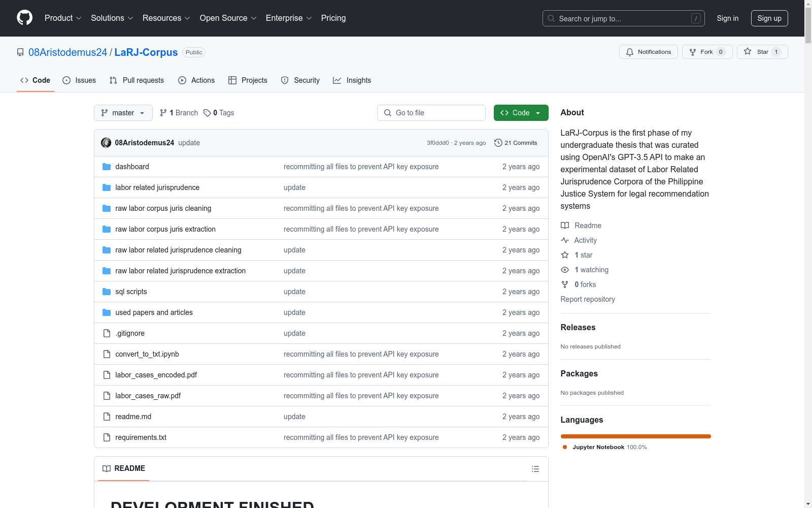Click the used papers and articles folder icon
This screenshot has width=812, height=508.
click(107, 312)
